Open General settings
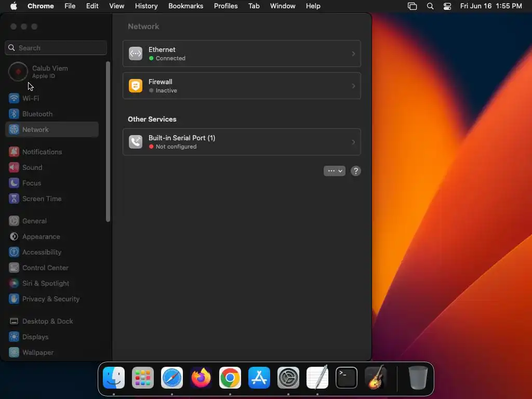532x399 pixels. [52, 221]
